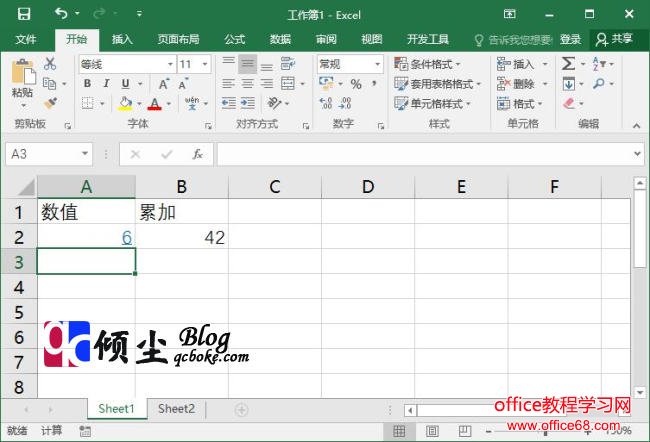Increase font size with larger A

click(164, 84)
